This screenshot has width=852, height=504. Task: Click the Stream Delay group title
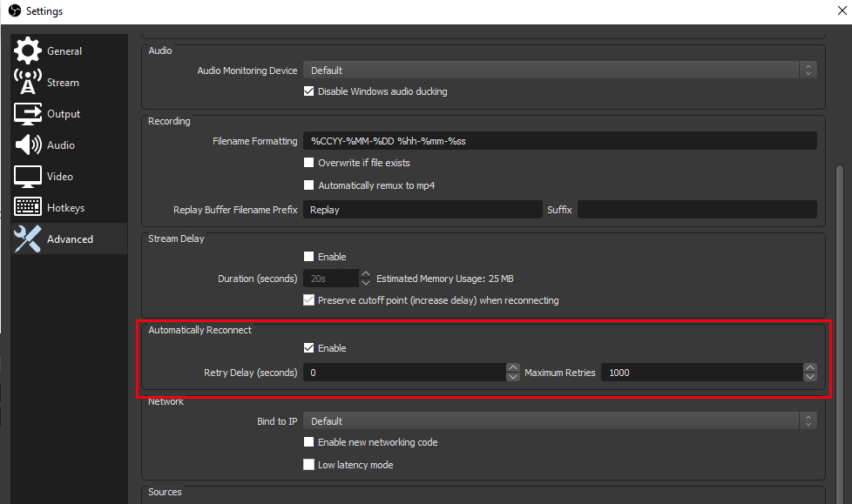[176, 239]
